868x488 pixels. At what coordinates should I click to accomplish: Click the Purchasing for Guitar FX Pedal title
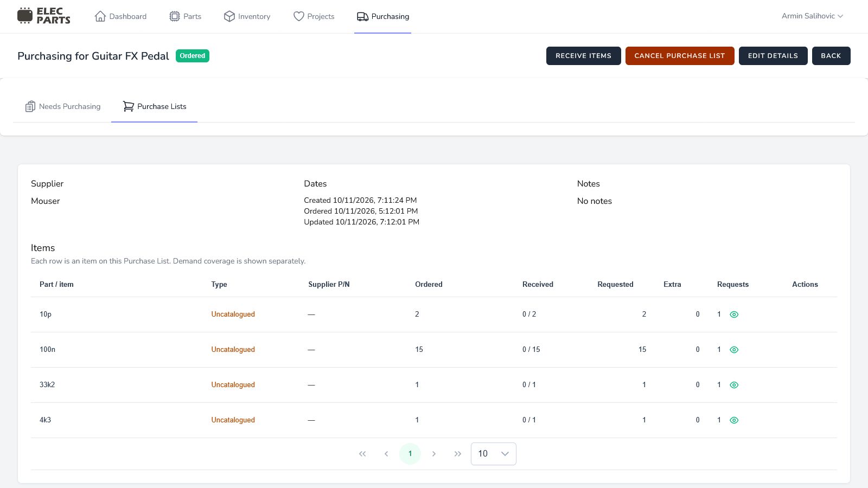pos(93,56)
